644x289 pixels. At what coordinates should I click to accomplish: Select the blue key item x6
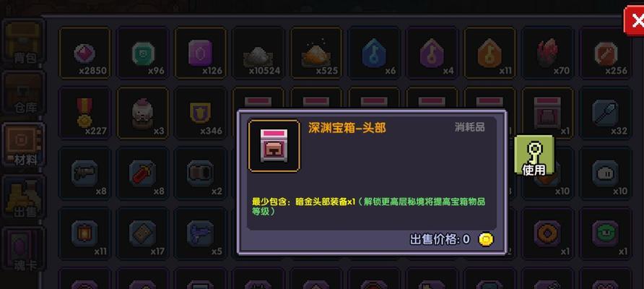(374, 53)
